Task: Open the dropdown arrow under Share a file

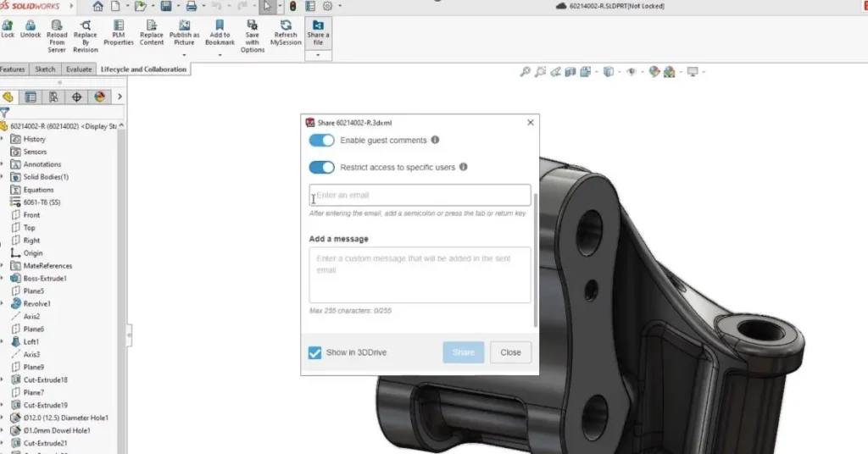Action: [x=318, y=55]
